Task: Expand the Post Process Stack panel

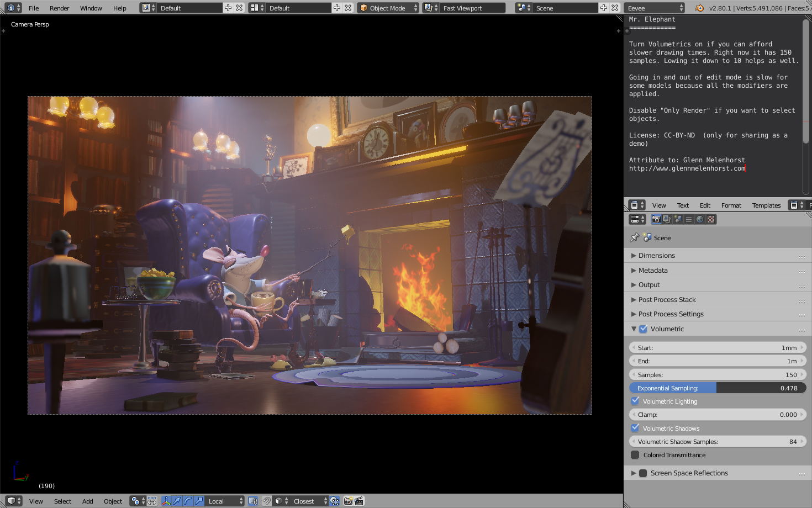Action: pyautogui.click(x=667, y=300)
